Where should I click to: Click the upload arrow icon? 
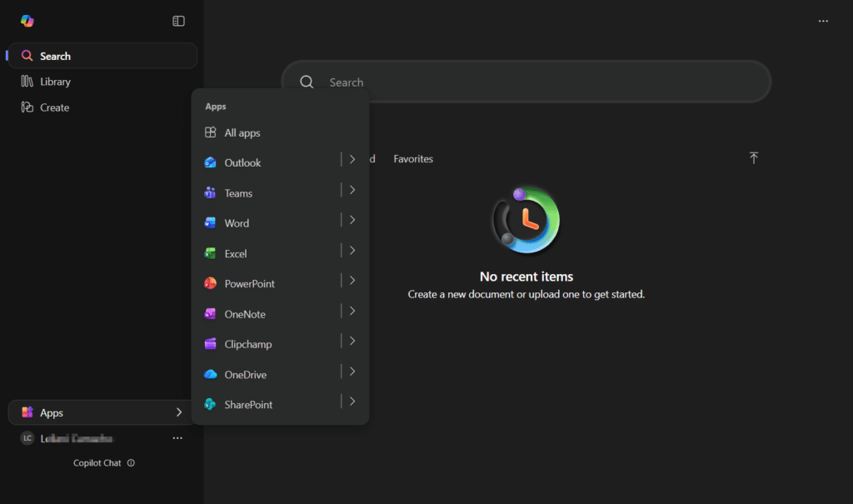753,158
